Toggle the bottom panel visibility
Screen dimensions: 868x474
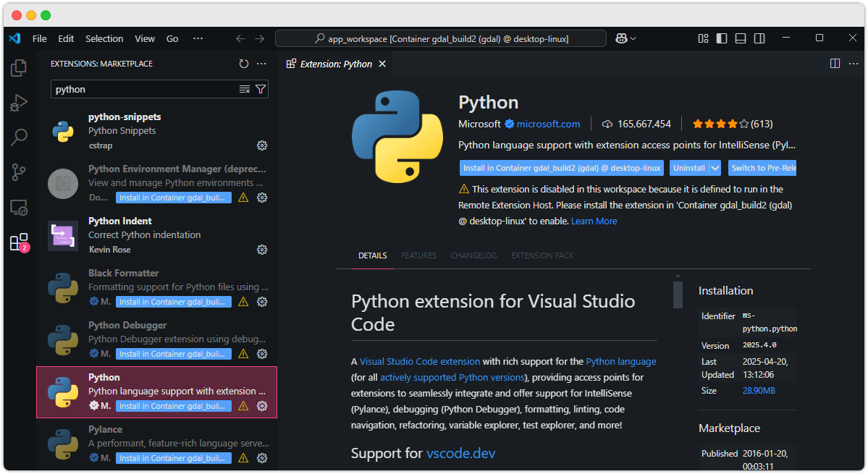click(741, 38)
